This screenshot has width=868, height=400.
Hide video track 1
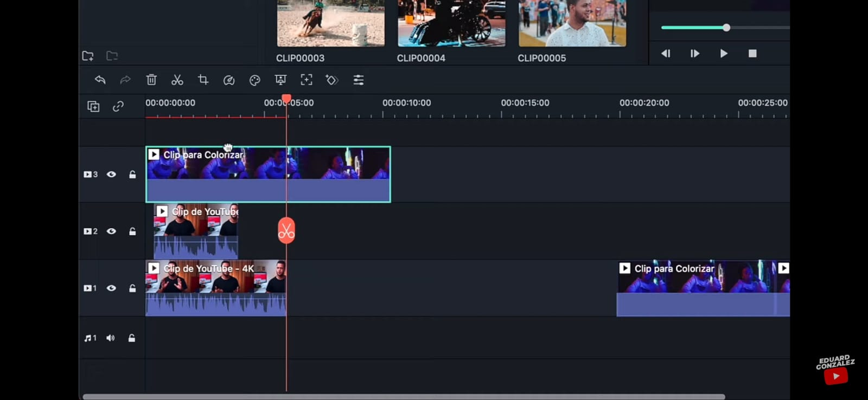pos(111,288)
